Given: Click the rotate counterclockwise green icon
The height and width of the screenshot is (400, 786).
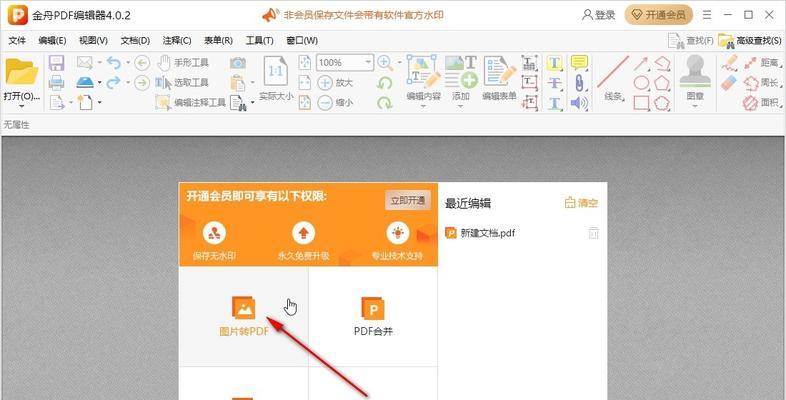Looking at the screenshot, I should click(384, 83).
